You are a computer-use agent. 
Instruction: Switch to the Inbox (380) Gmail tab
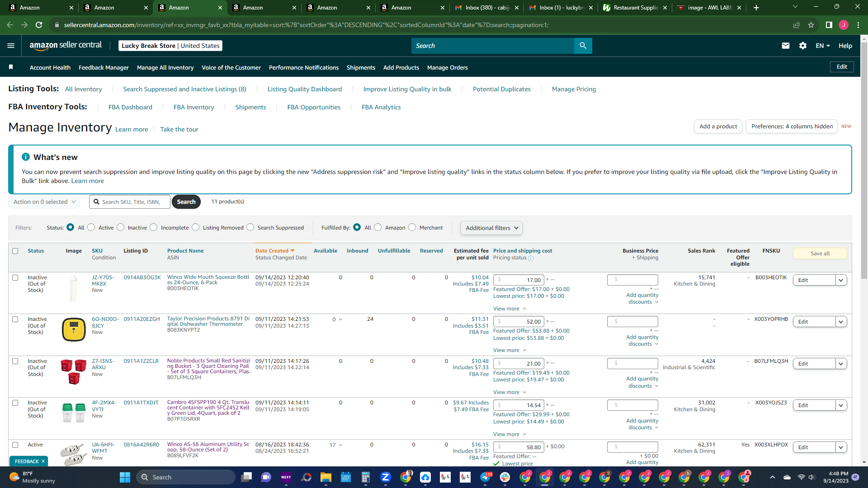point(486,8)
